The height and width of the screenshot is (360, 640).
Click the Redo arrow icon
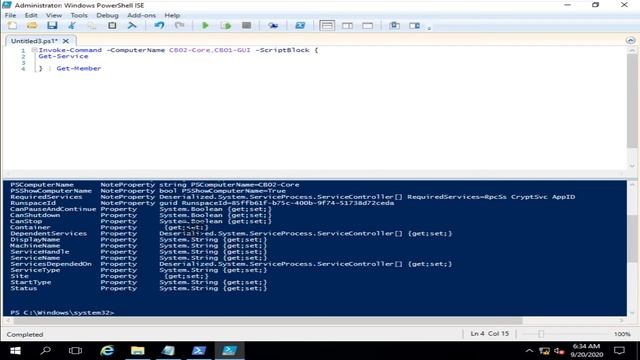[179, 26]
